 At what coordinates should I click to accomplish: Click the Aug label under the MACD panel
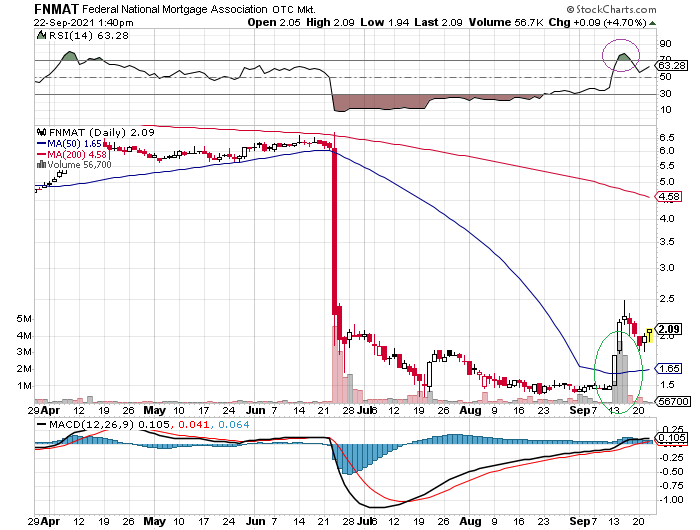pos(471,522)
